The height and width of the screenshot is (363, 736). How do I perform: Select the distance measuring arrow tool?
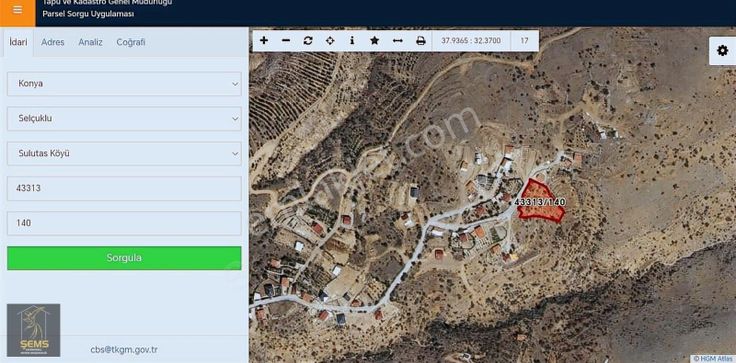tap(398, 41)
